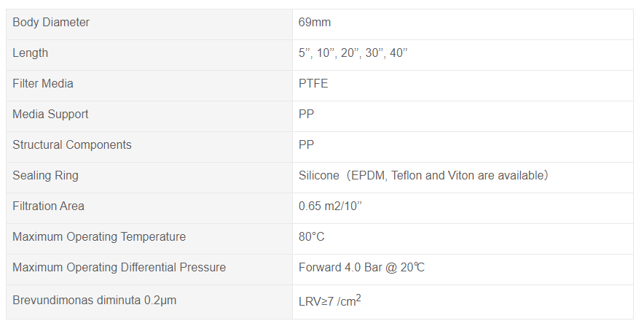
Task: Select the PP value beside Structural Components
Action: [x=307, y=145]
